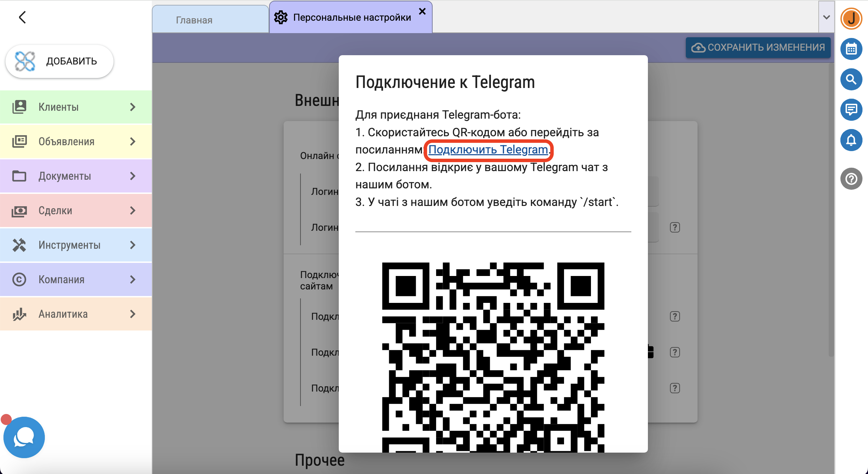
Task: Click the Добавить button
Action: (x=59, y=61)
